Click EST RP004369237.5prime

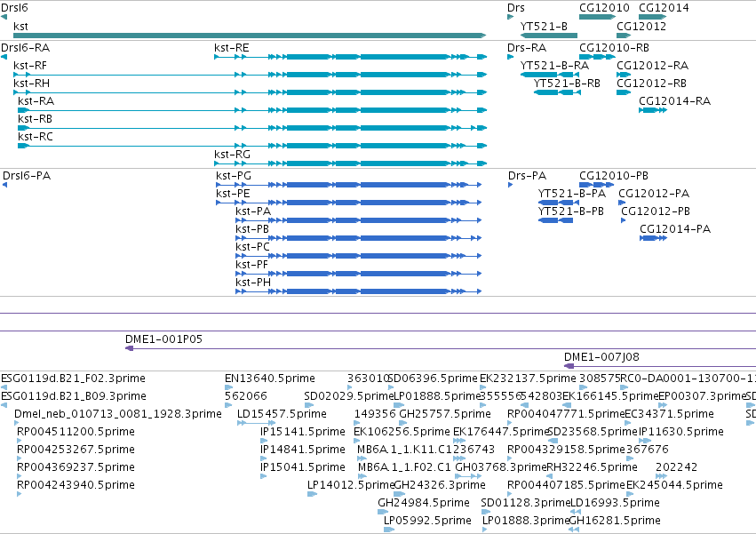tap(20, 476)
